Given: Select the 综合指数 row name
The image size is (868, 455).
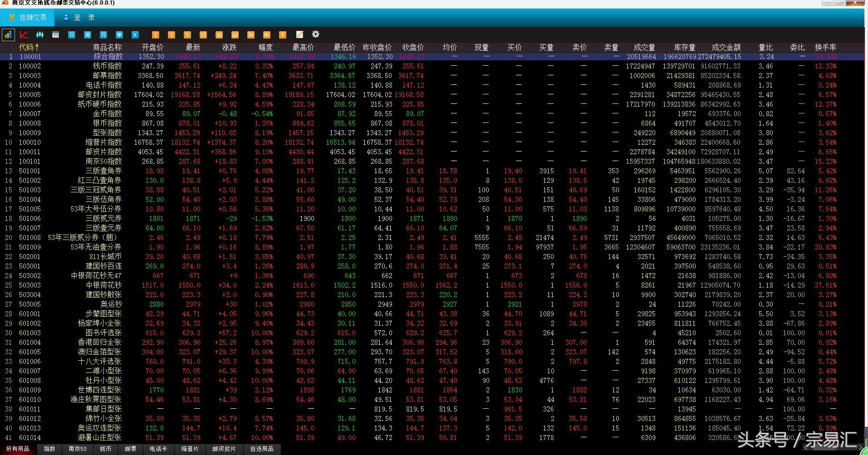Looking at the screenshot, I should (108, 57).
